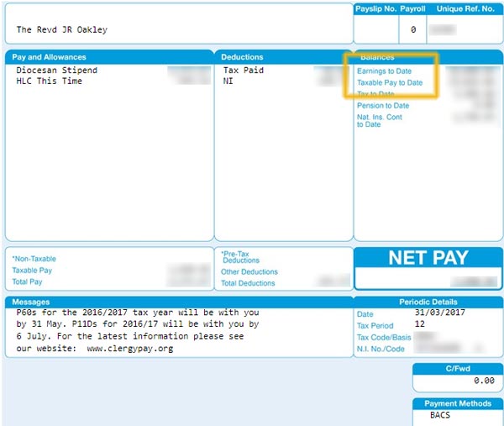This screenshot has height=426, width=504.
Task: Click the 'P60s for the 2016/2017' message line
Action: click(138, 313)
